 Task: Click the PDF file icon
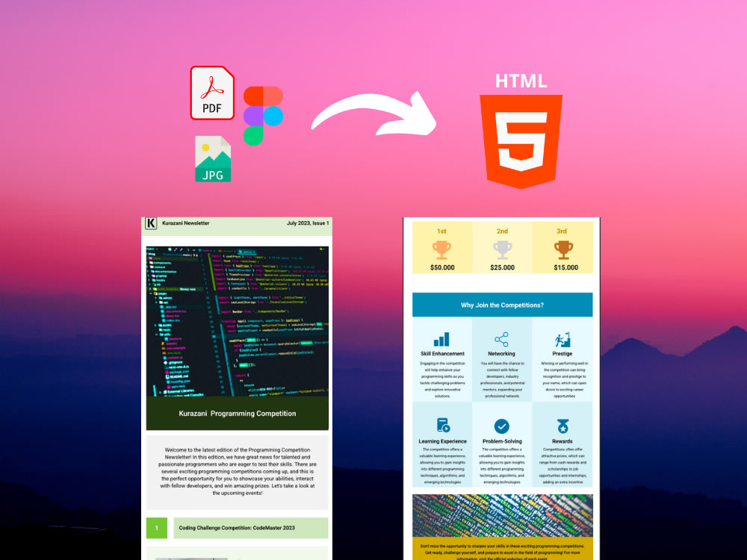(212, 93)
